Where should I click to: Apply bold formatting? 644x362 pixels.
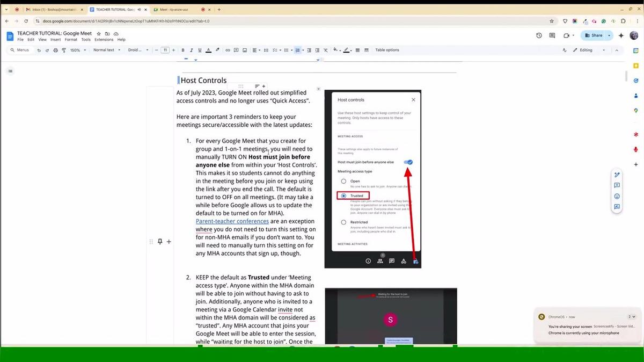183,50
